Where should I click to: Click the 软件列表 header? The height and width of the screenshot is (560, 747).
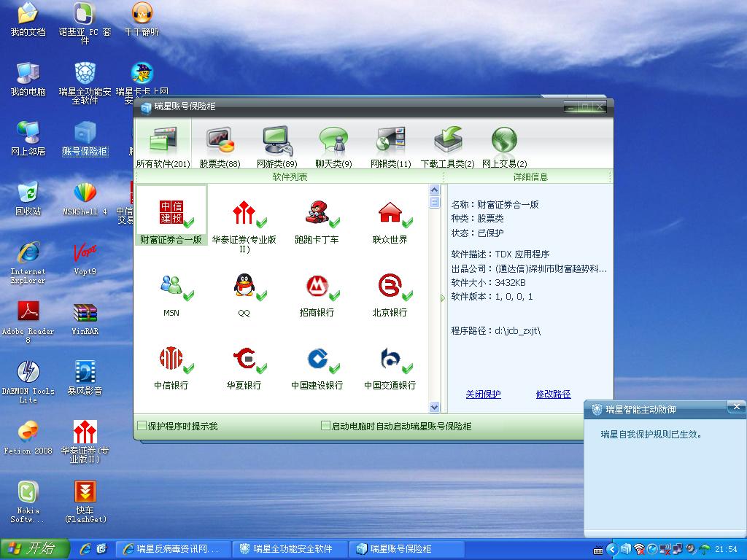point(290,177)
